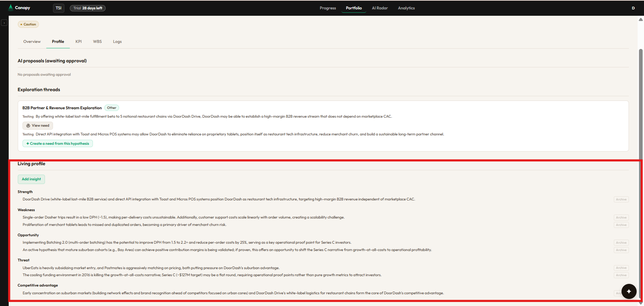Select the Profile tab

point(58,42)
